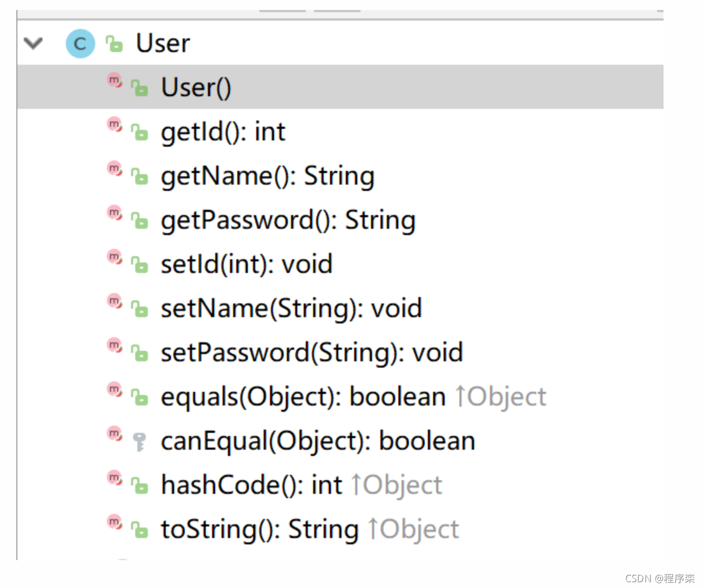Click method icon beside canEqual(Object)
The image size is (703, 588).
click(x=115, y=434)
